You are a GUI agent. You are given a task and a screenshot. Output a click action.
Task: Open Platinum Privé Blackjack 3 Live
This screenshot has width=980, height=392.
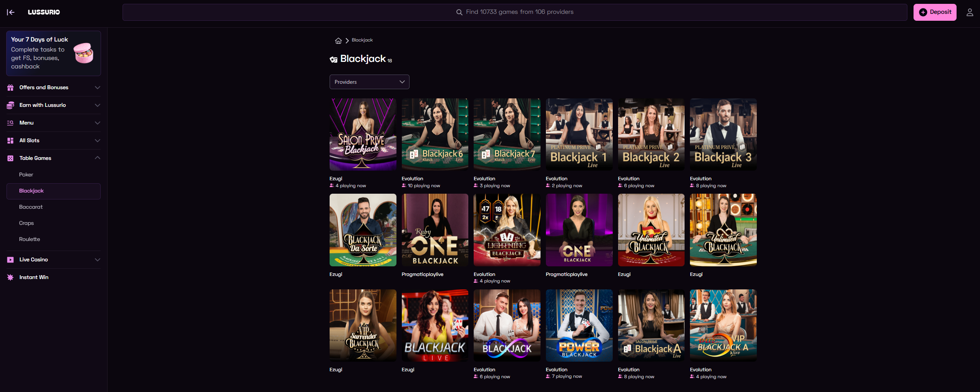tap(723, 135)
